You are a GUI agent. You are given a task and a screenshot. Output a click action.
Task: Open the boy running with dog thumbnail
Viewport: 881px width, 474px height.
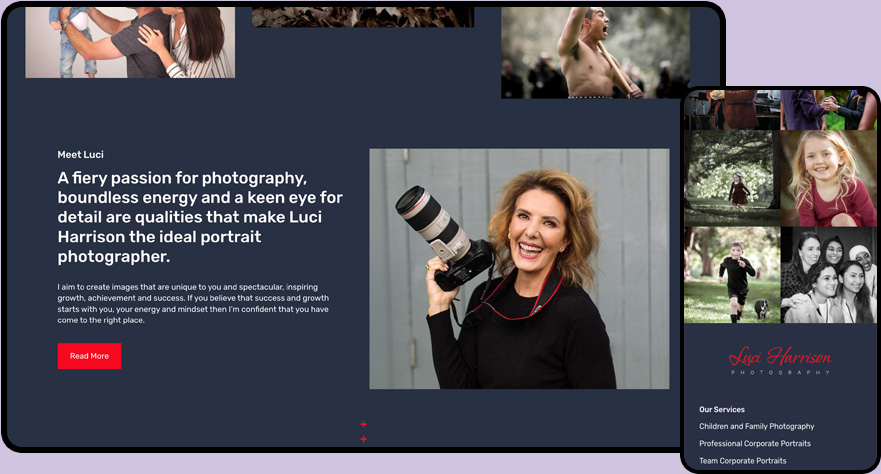click(x=732, y=275)
